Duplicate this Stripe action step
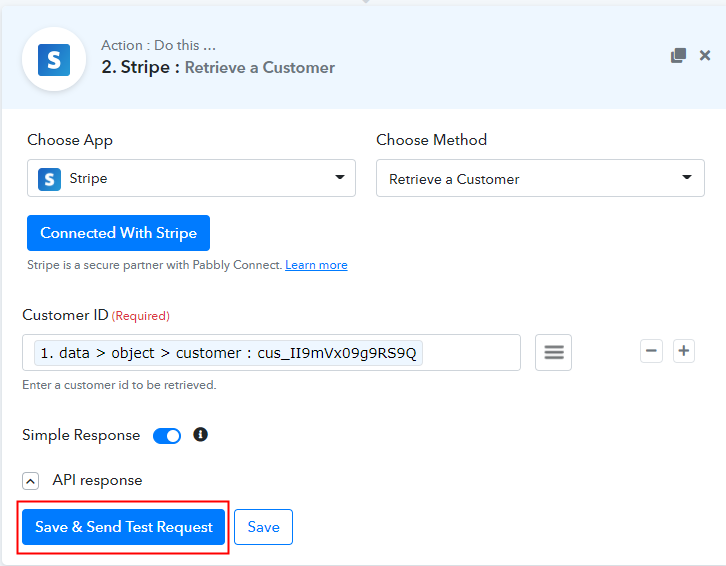Viewport: 726px width, 566px height. pyautogui.click(x=678, y=56)
